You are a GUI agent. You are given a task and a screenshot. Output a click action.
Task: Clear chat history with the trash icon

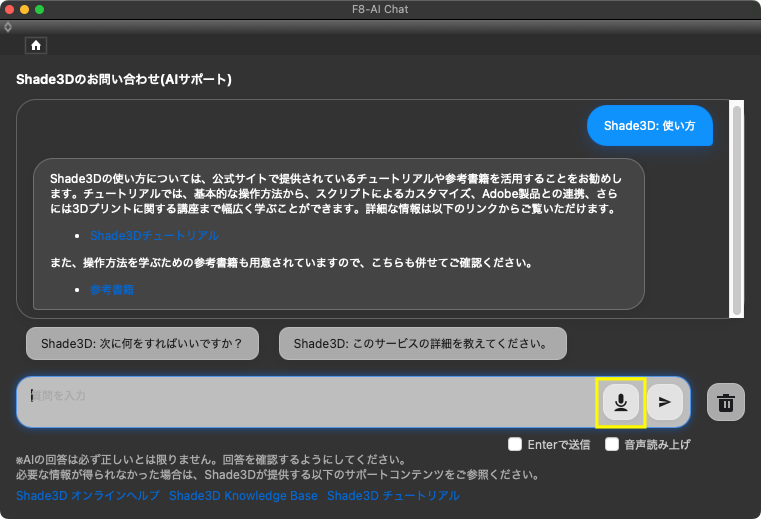(726, 403)
